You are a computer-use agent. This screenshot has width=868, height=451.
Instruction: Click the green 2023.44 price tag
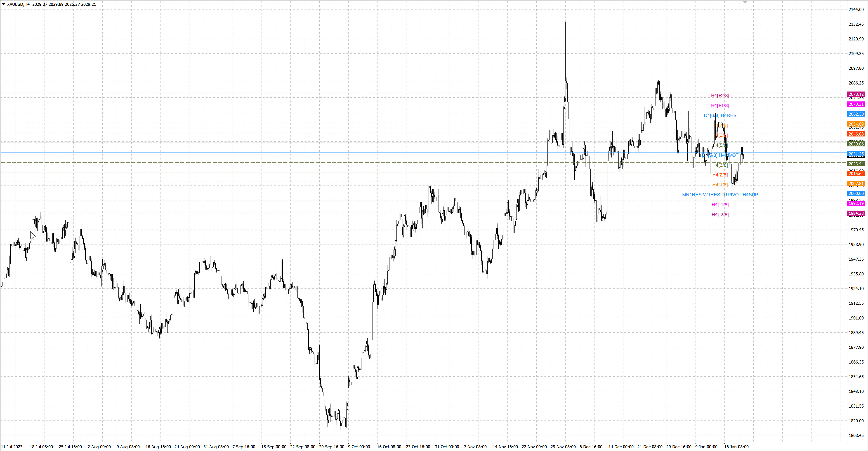coord(856,164)
